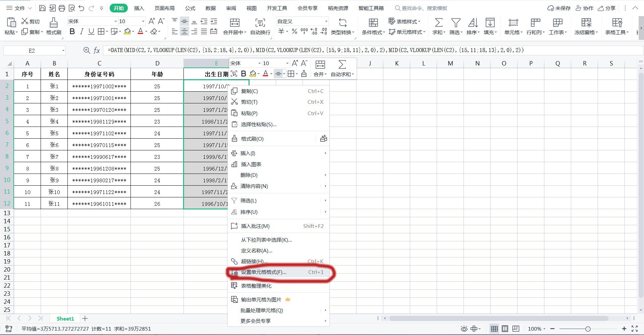
Task: Click the 协作 collaboration button
Action: 585,8
